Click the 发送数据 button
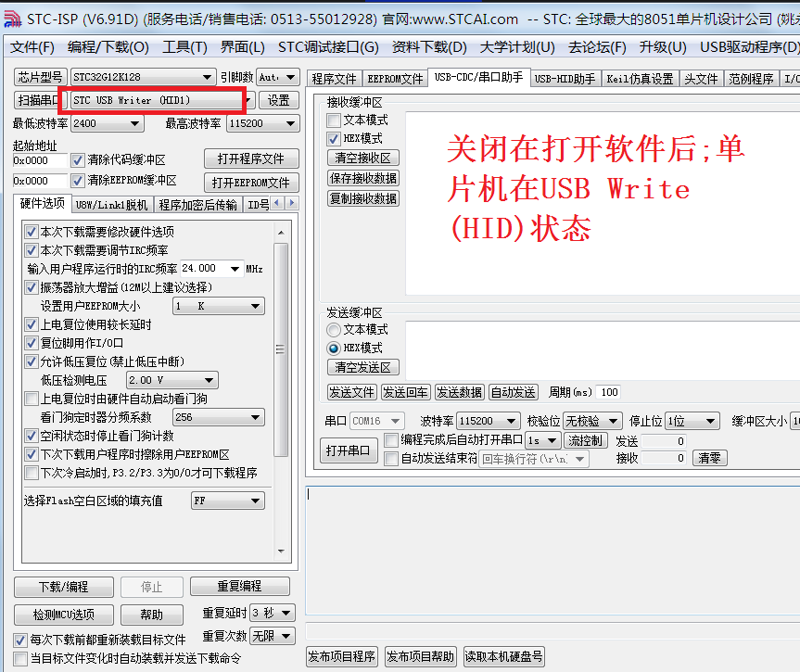 (x=459, y=392)
